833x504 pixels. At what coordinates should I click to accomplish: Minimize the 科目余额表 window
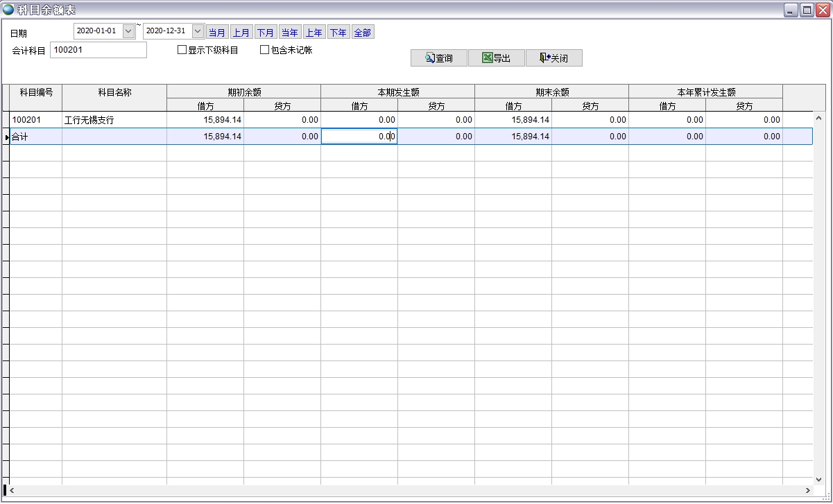[791, 10]
